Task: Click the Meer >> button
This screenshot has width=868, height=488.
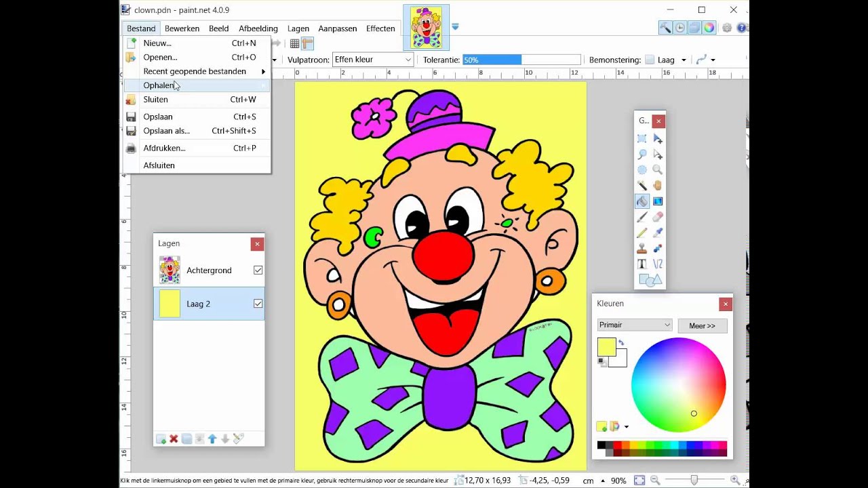Action: 703,326
